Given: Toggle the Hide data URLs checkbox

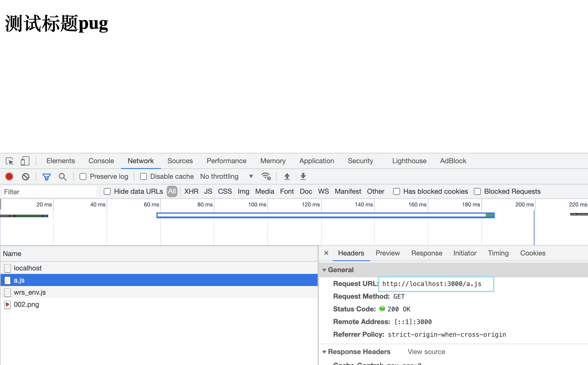Looking at the screenshot, I should click(107, 191).
